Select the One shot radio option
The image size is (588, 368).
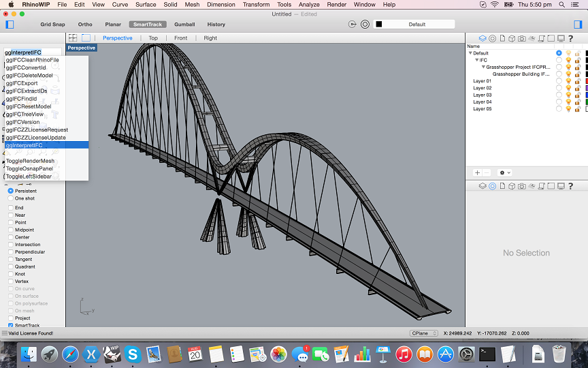coord(11,198)
